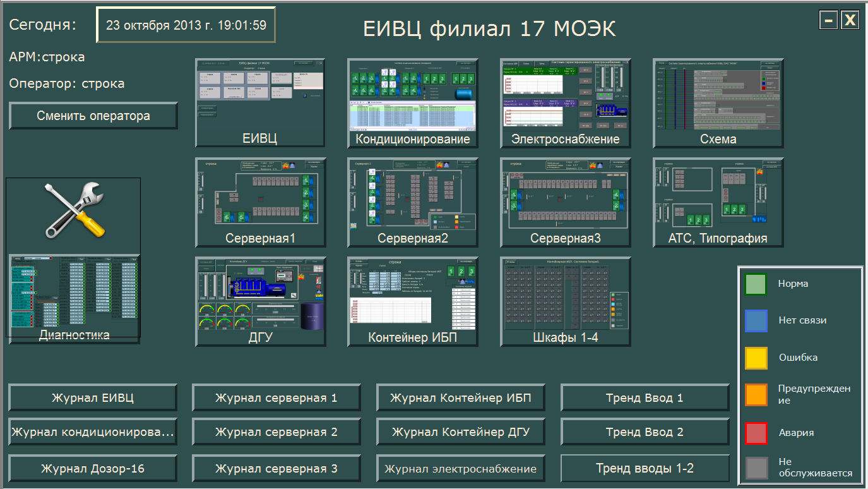Open Журнал Контейнер ДГУ log
The width and height of the screenshot is (868, 489).
click(x=461, y=432)
